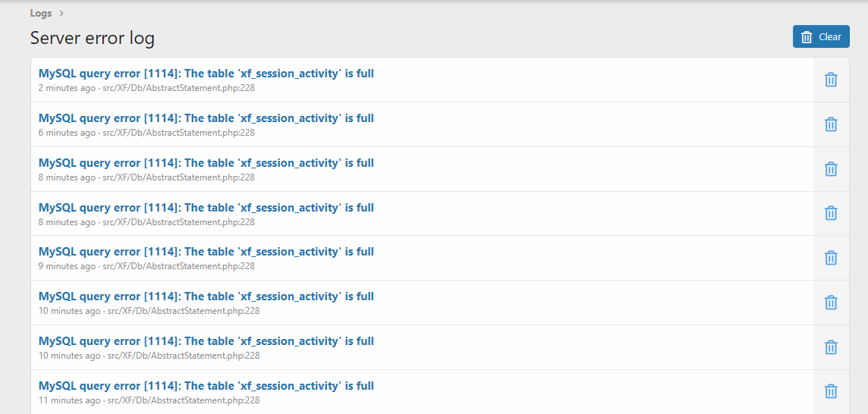This screenshot has height=414, width=868.
Task: Go back to the Logs breadcrumb
Action: (41, 13)
